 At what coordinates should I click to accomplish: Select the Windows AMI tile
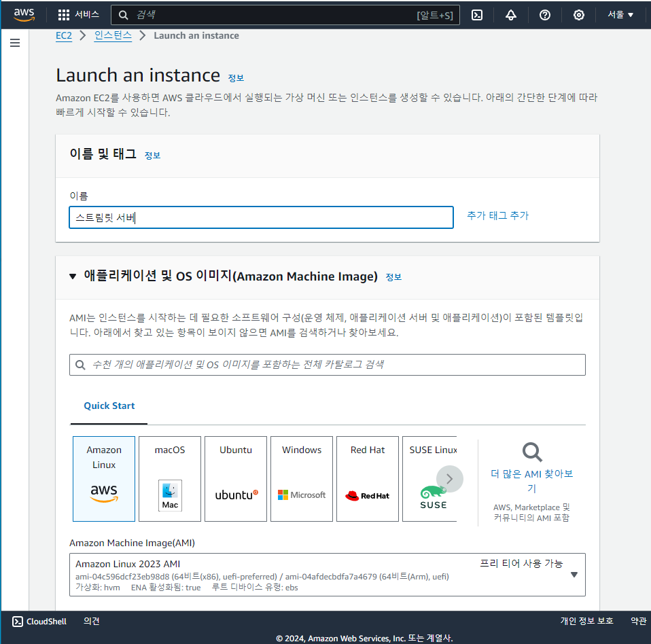coord(302,479)
